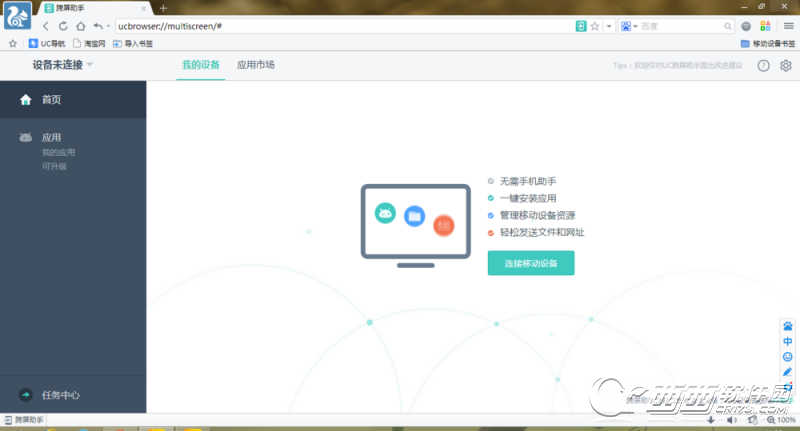Image resolution: width=800 pixels, height=431 pixels.
Task: Toggle mute with the status bar speaker icon
Action: click(732, 420)
